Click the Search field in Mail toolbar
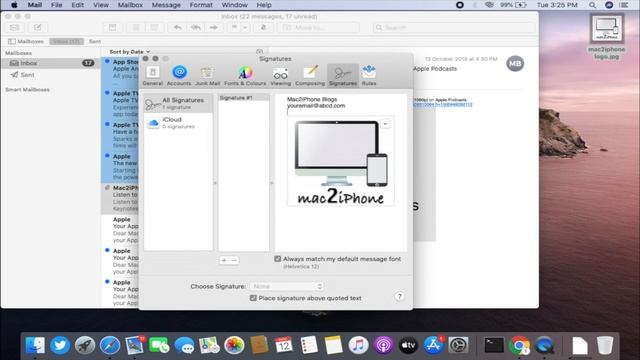 point(454,27)
